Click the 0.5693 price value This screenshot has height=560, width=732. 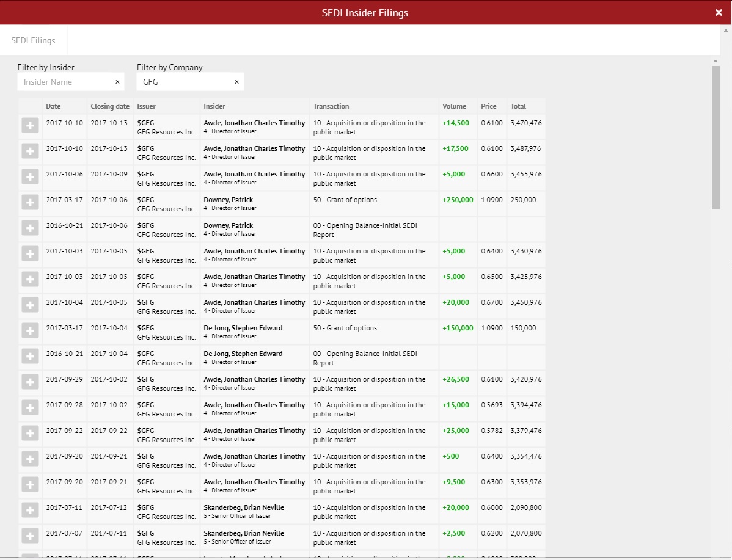[x=492, y=405]
